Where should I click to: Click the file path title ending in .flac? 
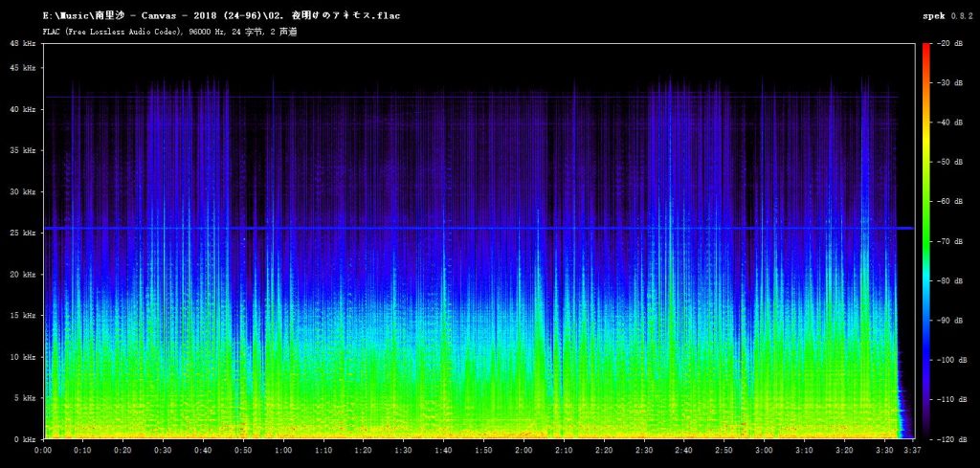[x=221, y=15]
